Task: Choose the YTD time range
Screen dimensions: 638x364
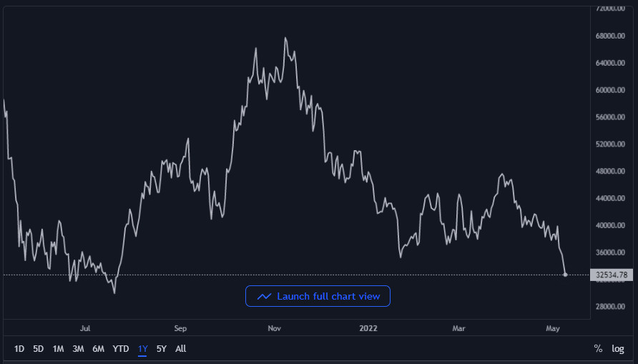Action: click(121, 349)
